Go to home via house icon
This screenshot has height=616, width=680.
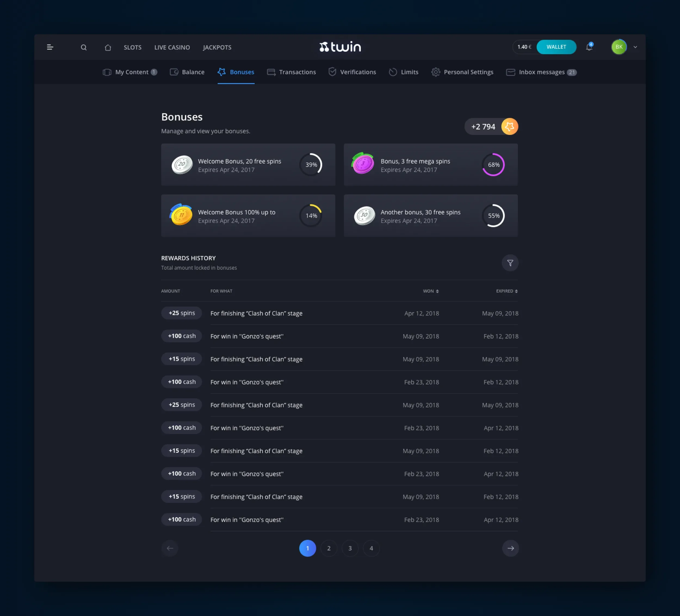click(108, 48)
